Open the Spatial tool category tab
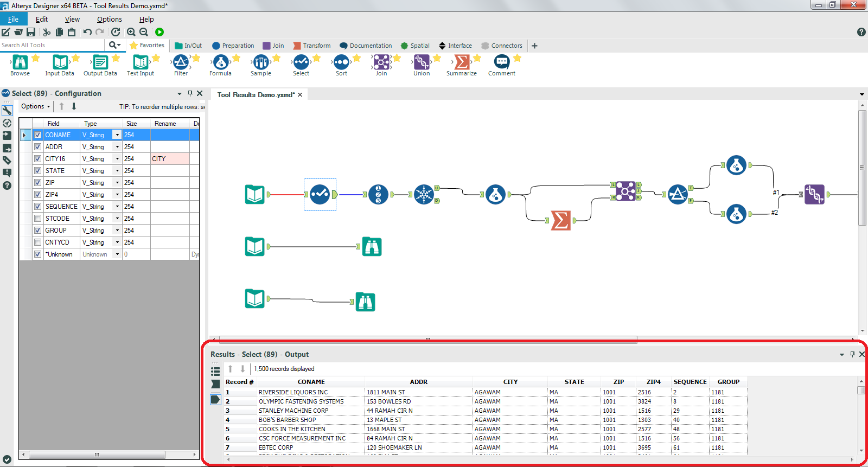 click(415, 46)
